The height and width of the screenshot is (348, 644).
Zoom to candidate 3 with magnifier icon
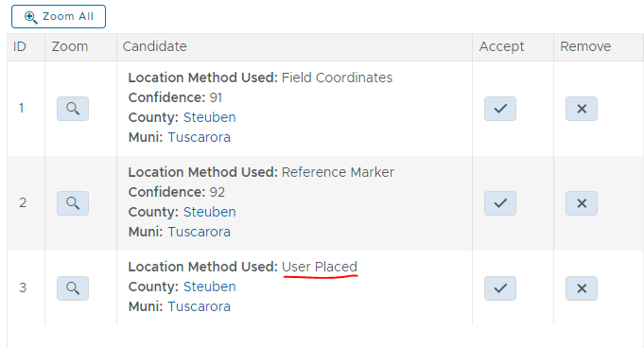click(x=73, y=288)
